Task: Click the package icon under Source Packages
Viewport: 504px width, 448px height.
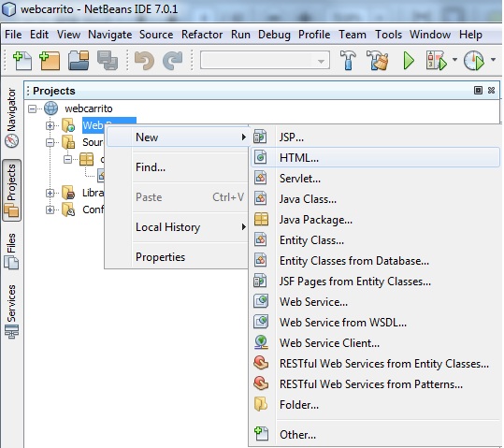Action: point(86,159)
